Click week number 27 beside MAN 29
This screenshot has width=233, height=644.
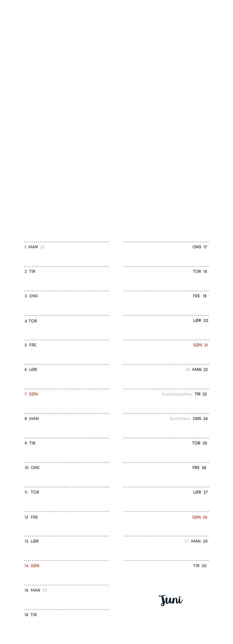(186, 541)
